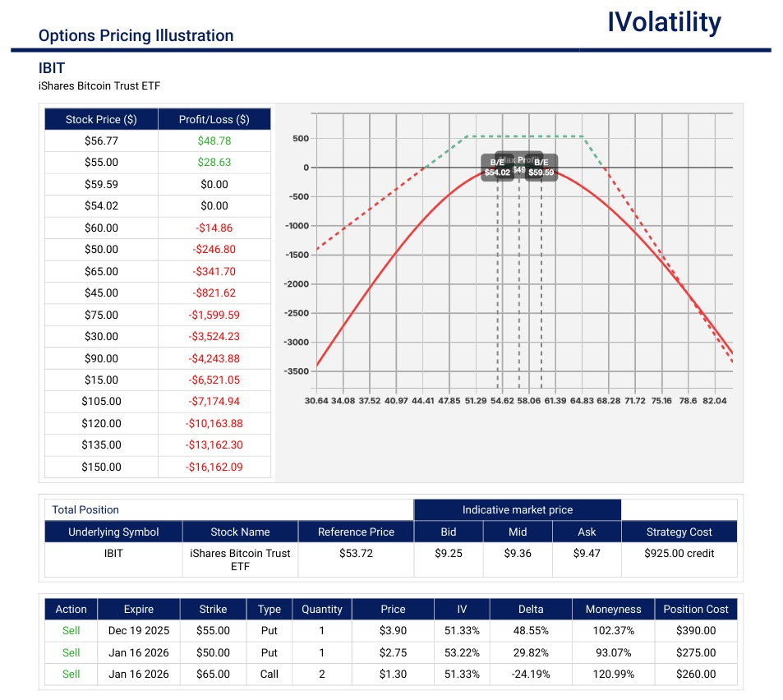Click the Call option type cell

pyautogui.click(x=269, y=674)
